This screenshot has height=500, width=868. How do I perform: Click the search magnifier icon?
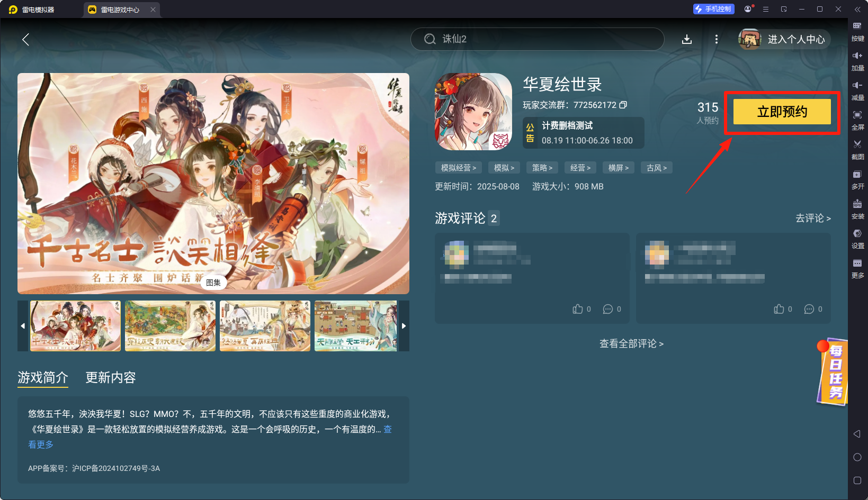(430, 39)
